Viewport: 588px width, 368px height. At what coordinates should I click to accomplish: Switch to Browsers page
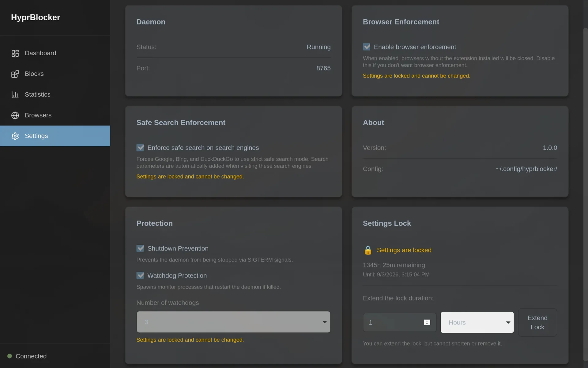tap(55, 115)
